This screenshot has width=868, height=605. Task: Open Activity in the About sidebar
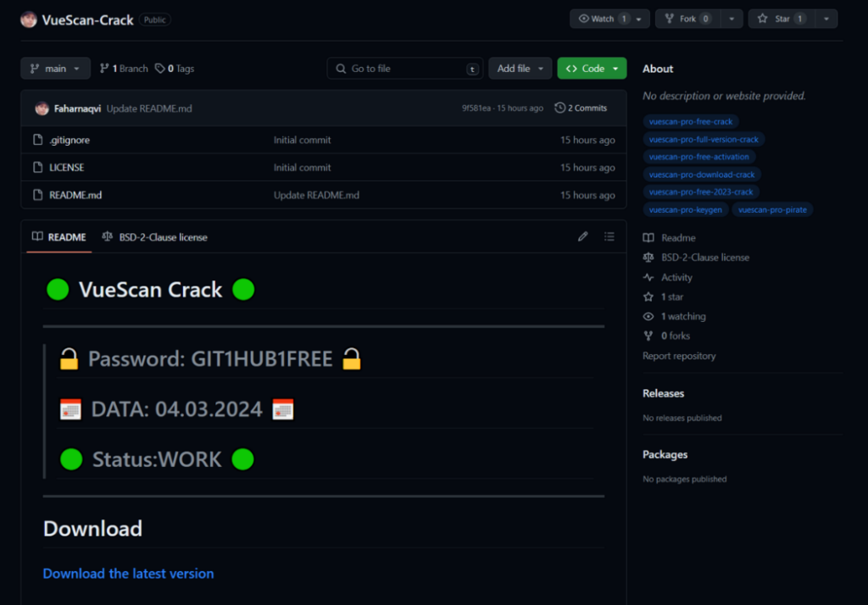(x=676, y=277)
